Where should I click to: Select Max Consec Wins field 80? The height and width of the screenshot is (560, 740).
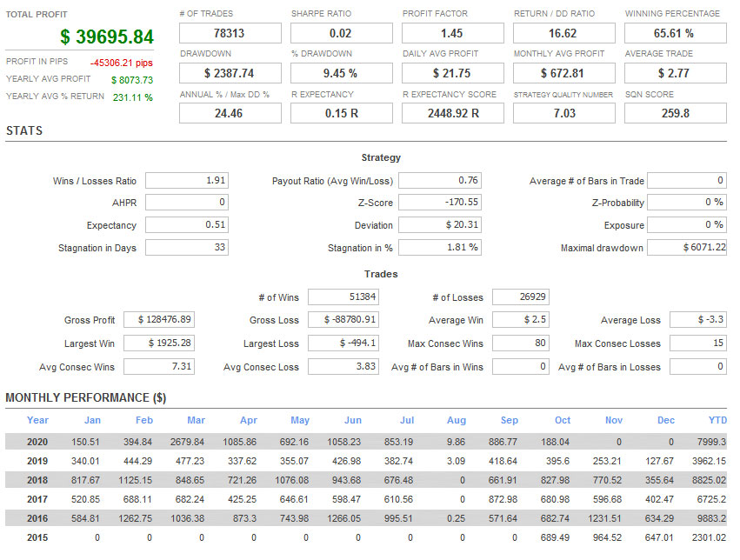521,343
